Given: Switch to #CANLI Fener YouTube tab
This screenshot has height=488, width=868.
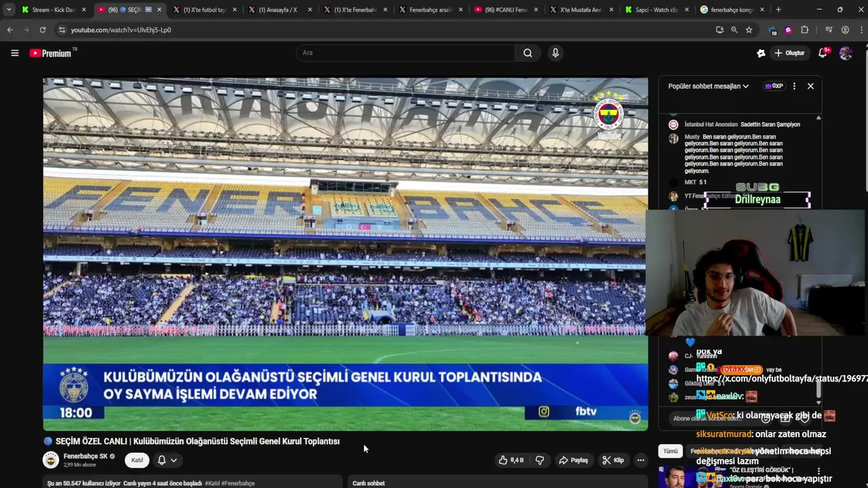Looking at the screenshot, I should point(506,10).
